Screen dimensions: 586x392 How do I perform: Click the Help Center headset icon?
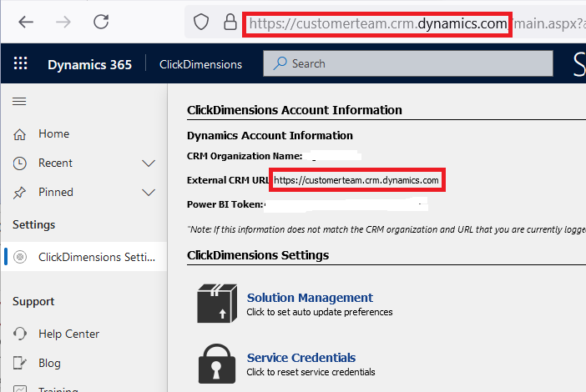pos(19,334)
